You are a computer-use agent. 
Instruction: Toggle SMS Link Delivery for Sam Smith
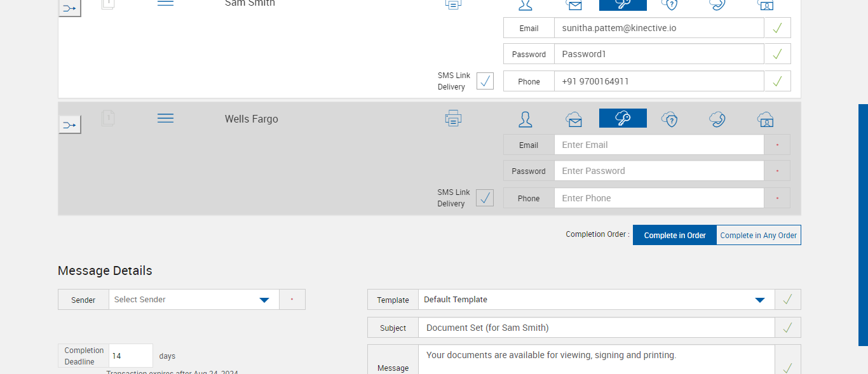click(x=485, y=81)
